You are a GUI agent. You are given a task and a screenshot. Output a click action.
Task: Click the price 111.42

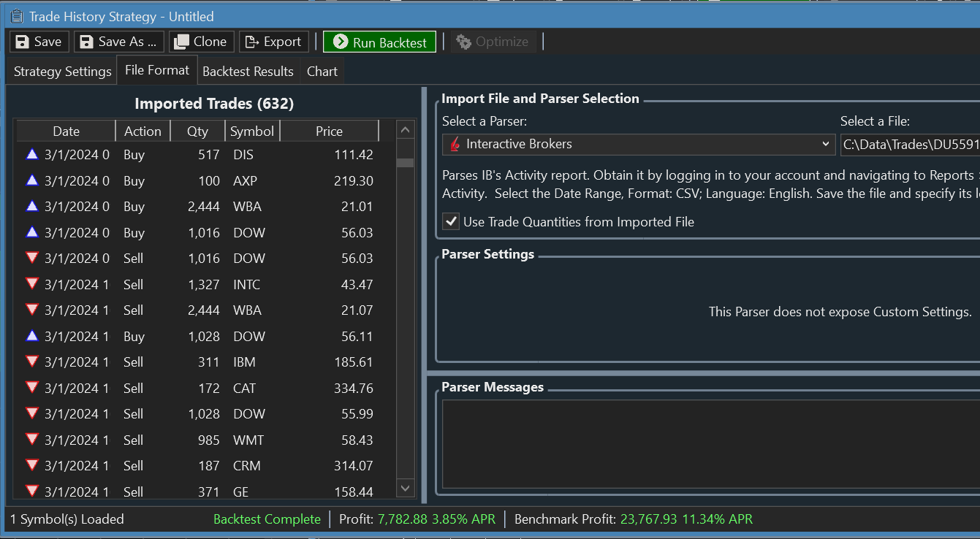pyautogui.click(x=354, y=155)
